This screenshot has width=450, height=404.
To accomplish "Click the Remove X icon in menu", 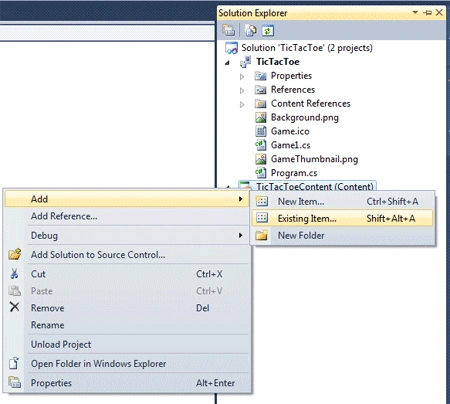I will (x=14, y=307).
